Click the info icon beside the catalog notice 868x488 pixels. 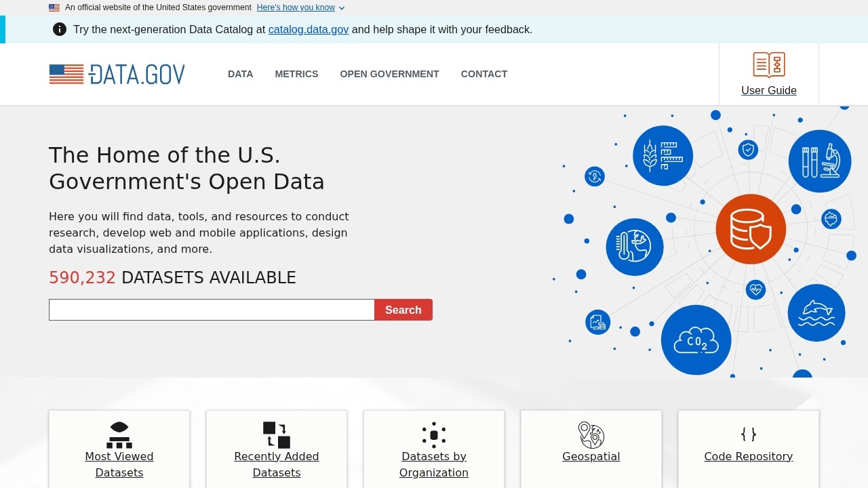point(60,29)
